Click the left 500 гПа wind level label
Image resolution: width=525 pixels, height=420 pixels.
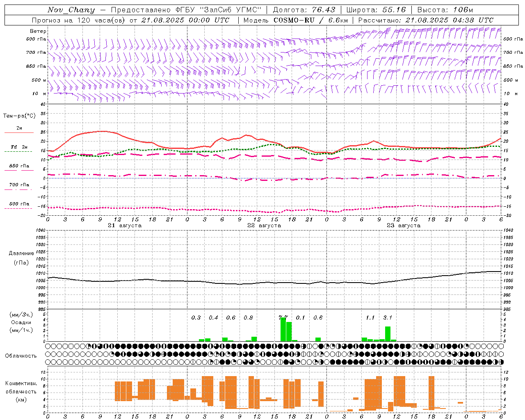tap(36, 39)
